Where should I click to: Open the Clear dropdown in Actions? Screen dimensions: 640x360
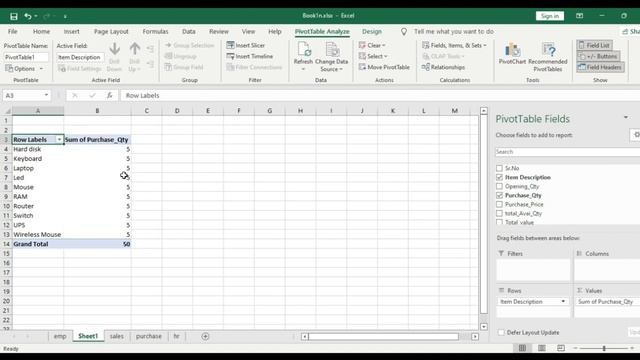click(x=372, y=45)
